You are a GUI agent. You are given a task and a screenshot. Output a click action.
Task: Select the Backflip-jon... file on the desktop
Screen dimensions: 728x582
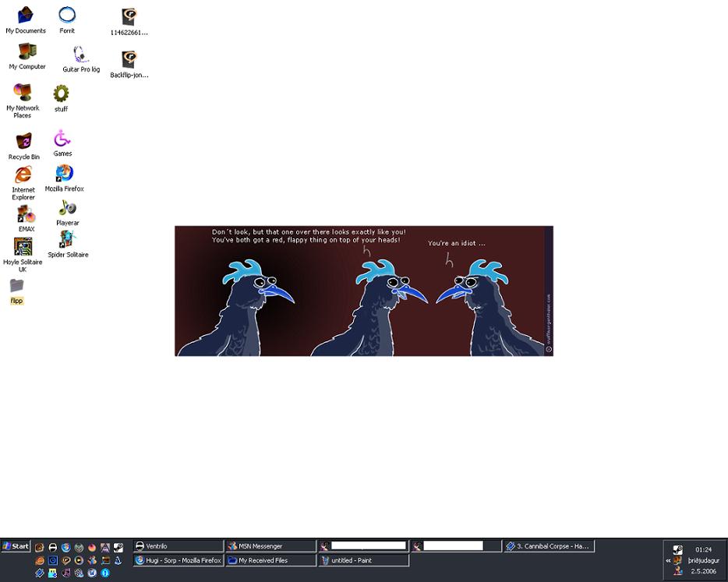(129, 64)
